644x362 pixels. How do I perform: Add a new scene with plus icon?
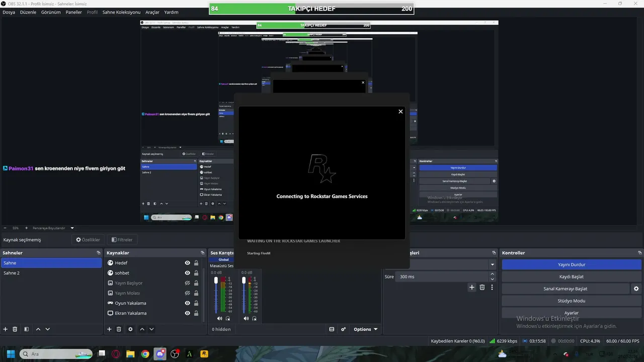(x=6, y=329)
